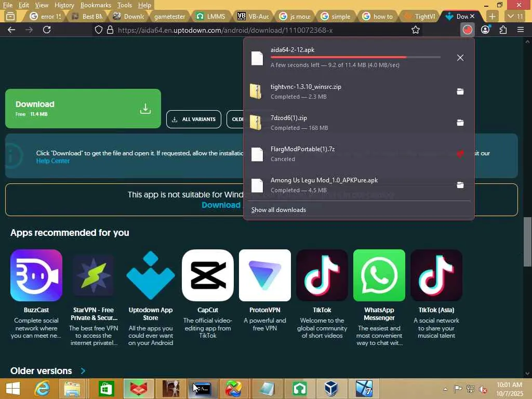Open folder containing tightvnc-1.3.10_winsrc.zip
Viewport: 532px width, 399px height.
(460, 91)
